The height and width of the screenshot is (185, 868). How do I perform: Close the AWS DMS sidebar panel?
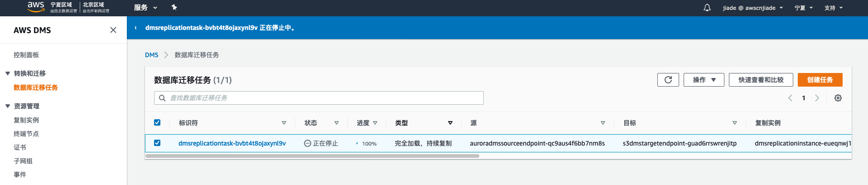click(x=113, y=30)
